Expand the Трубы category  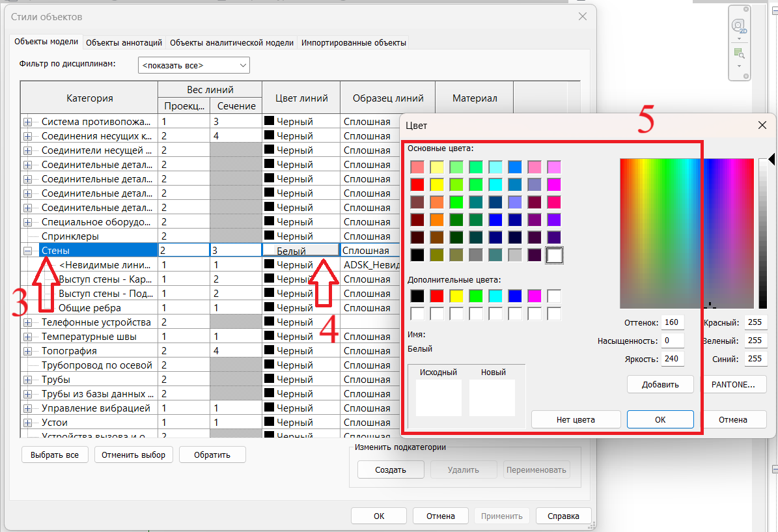pos(28,380)
